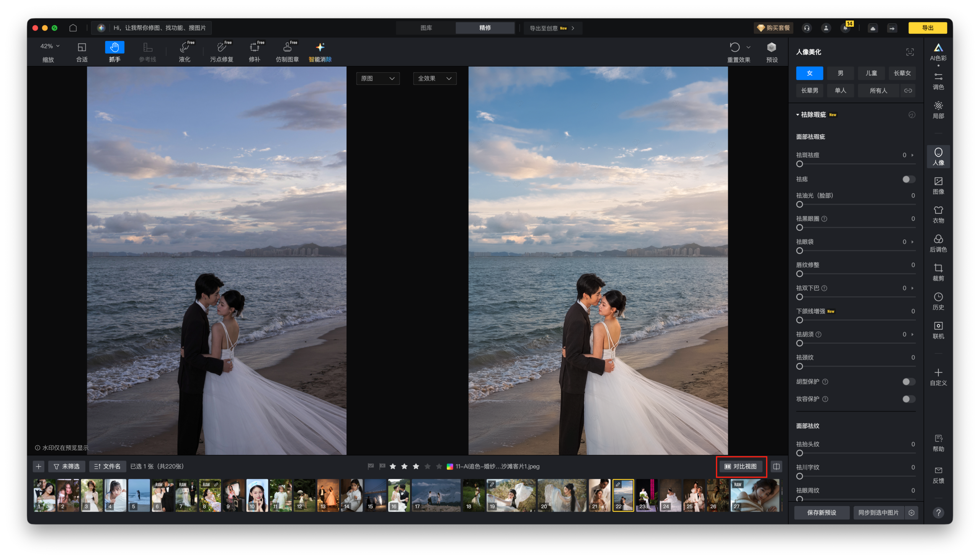The image size is (980, 560).
Task: Switch to the 精修 retouch tab
Action: pos(485,28)
